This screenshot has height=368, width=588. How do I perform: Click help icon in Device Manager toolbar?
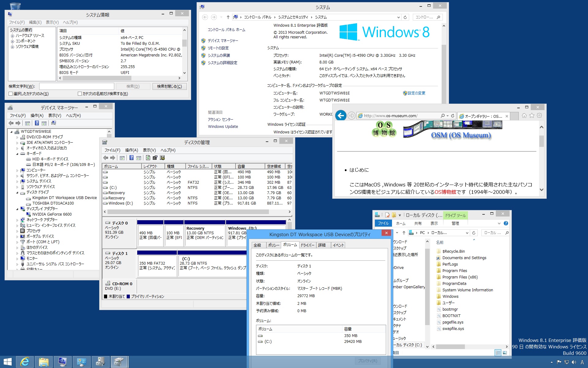pyautogui.click(x=37, y=123)
